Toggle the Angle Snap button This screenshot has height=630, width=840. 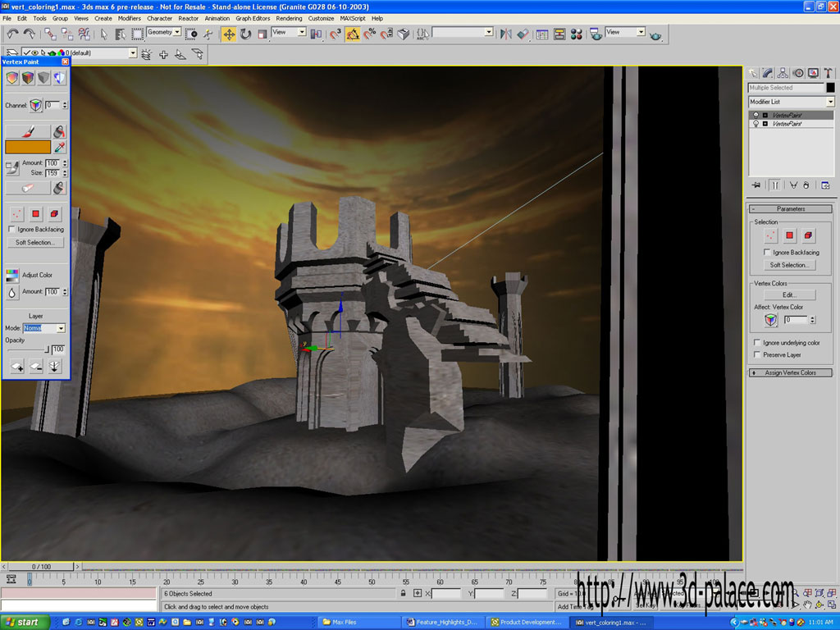pyautogui.click(x=353, y=34)
